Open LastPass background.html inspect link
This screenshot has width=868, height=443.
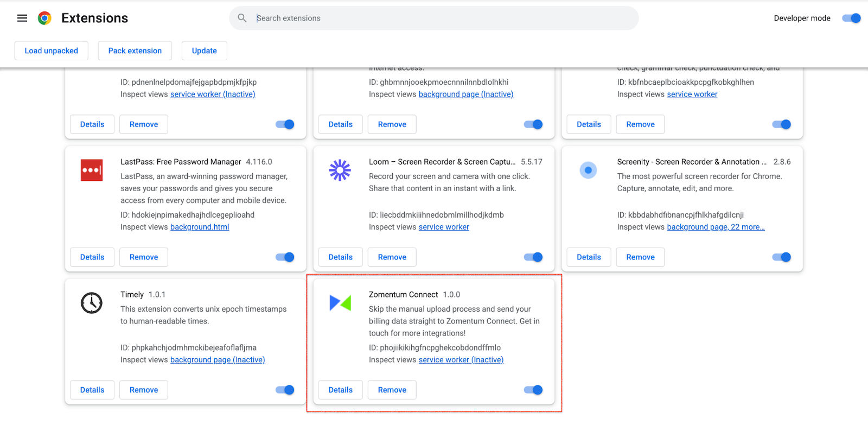click(x=200, y=227)
